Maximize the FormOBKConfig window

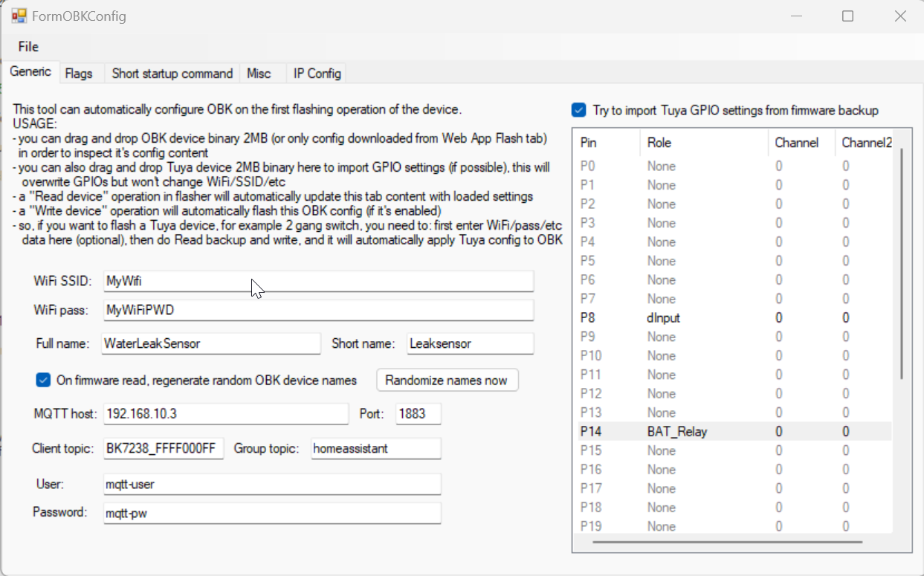click(847, 16)
